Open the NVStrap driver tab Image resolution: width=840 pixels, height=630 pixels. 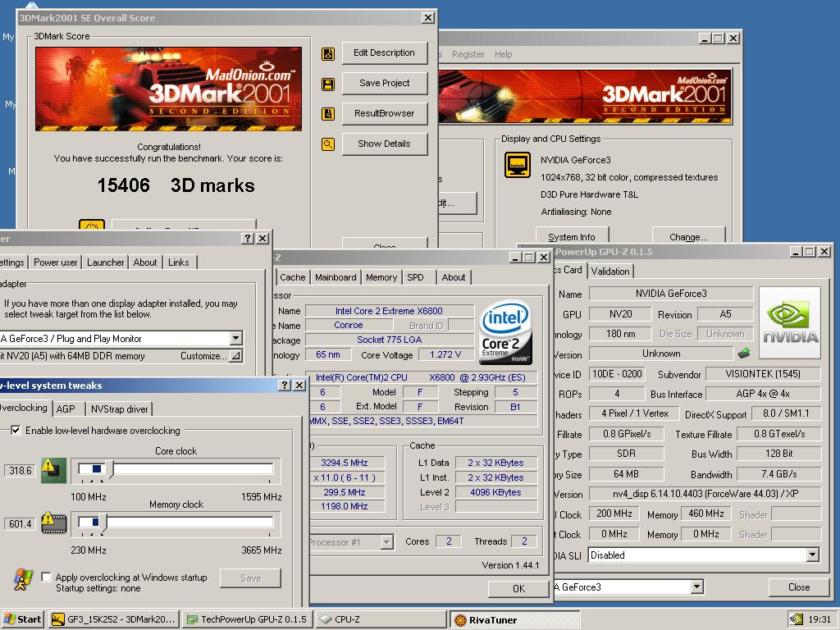point(119,409)
